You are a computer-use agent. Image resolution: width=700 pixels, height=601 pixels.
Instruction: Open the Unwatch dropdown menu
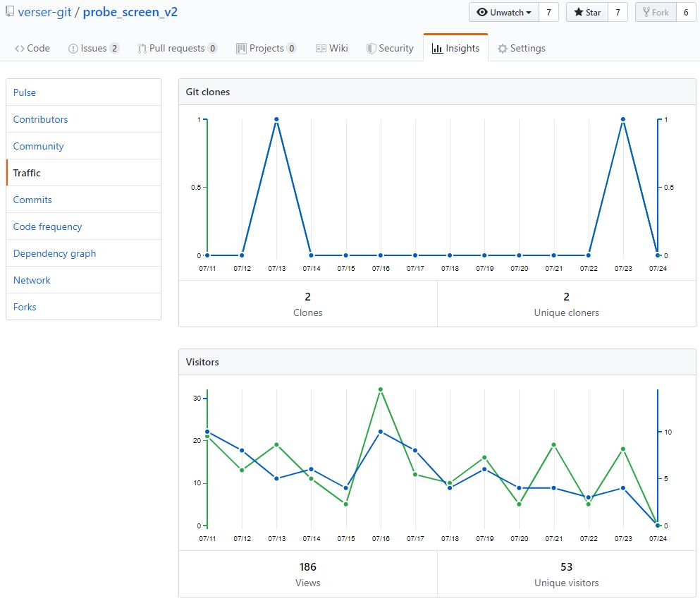click(x=504, y=12)
